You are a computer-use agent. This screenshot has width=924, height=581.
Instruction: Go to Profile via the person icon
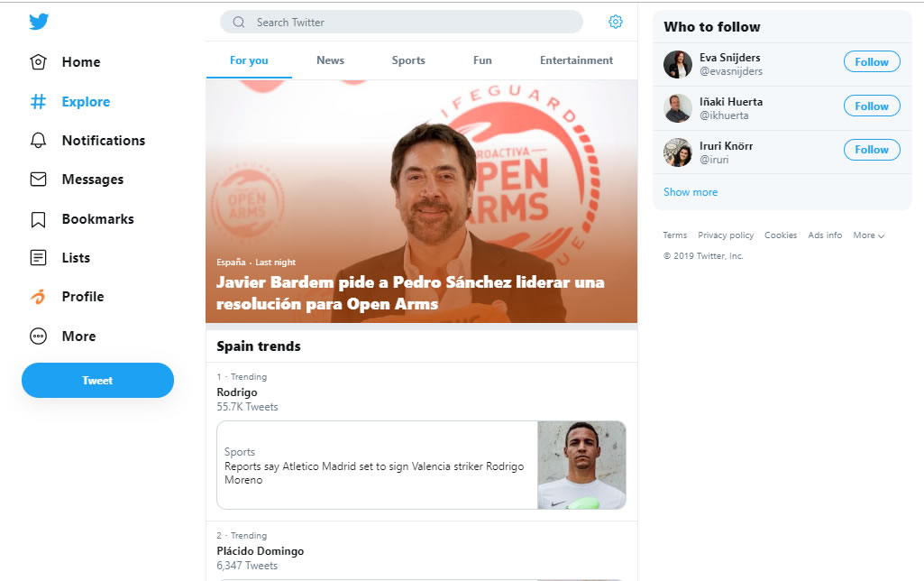coord(40,296)
